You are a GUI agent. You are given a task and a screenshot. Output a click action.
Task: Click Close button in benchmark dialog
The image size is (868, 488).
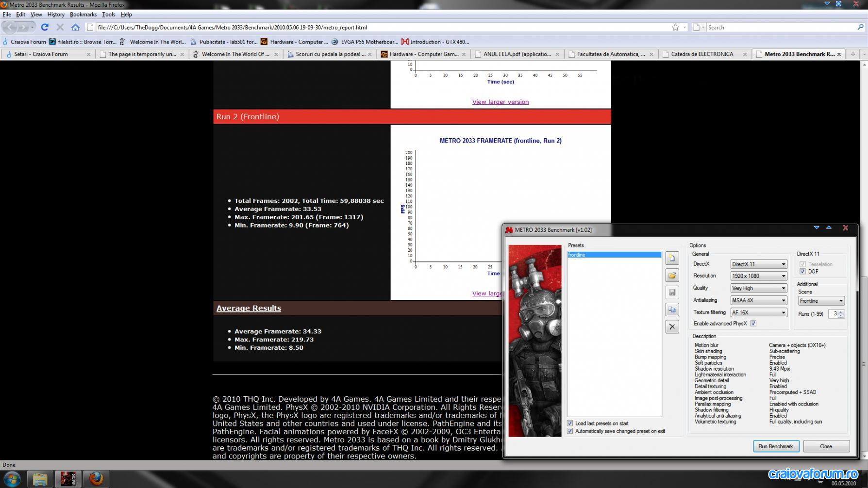coord(826,446)
